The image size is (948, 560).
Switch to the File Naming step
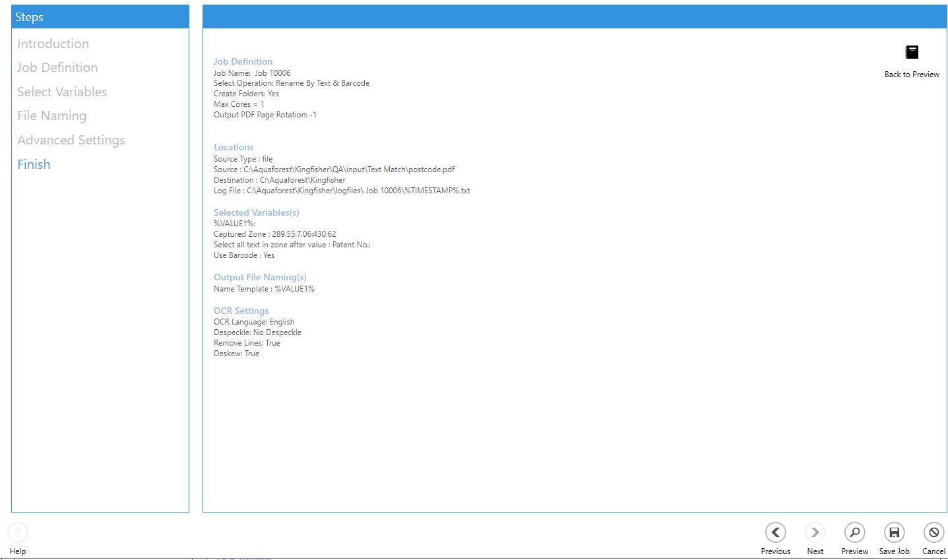click(51, 116)
